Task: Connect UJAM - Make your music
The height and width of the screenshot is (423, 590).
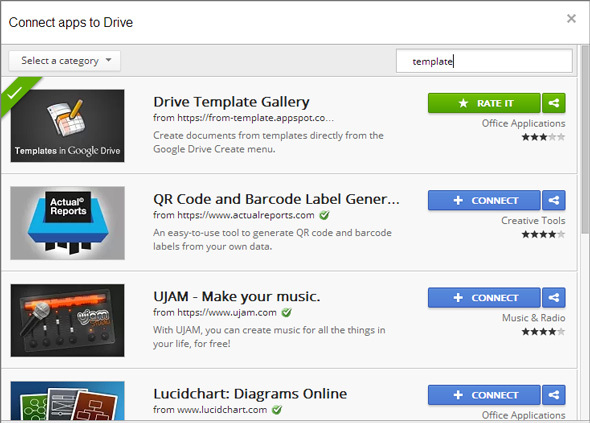Action: click(484, 298)
